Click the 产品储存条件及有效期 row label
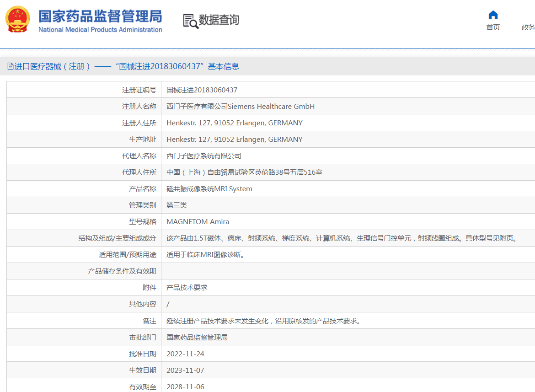 coord(122,271)
